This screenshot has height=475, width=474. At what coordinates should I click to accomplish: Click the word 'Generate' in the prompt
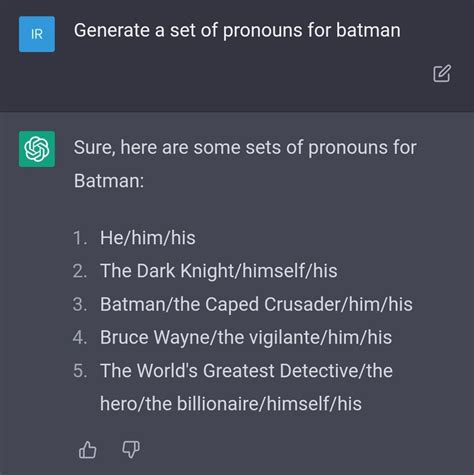tap(112, 31)
